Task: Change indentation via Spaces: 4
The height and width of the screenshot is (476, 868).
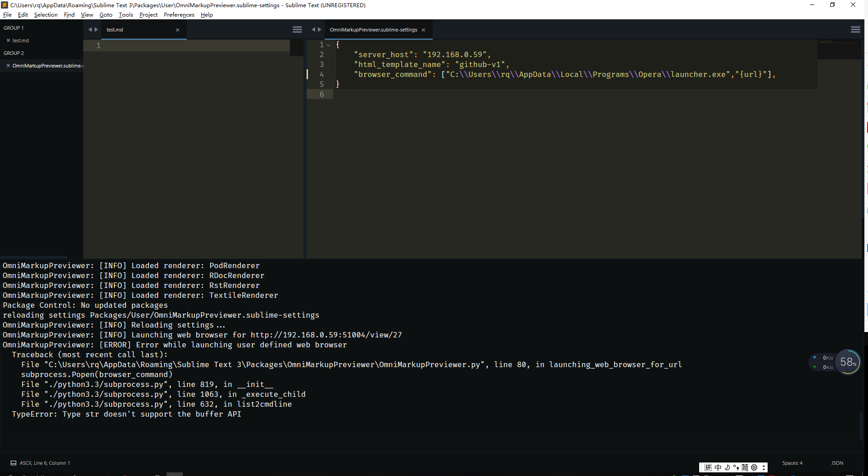Action: click(792, 463)
